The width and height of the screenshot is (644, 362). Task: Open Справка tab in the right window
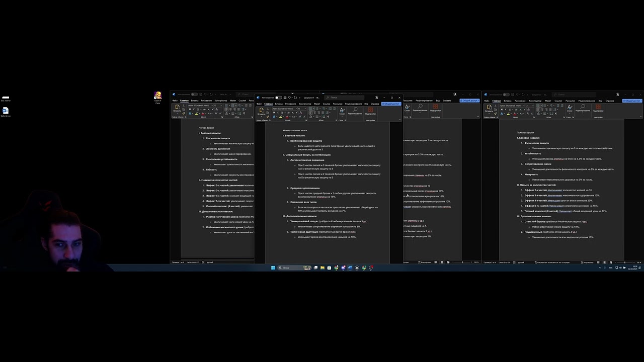(610, 101)
